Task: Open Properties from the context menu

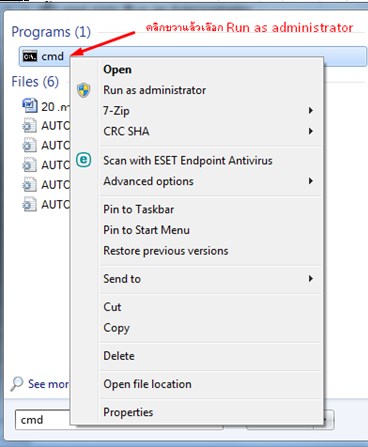Action: click(128, 412)
